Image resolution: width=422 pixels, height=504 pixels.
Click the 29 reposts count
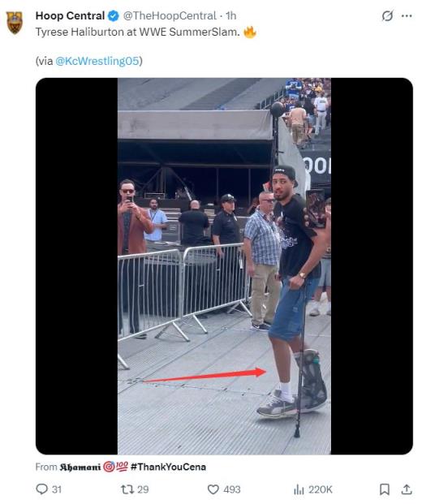tap(143, 489)
